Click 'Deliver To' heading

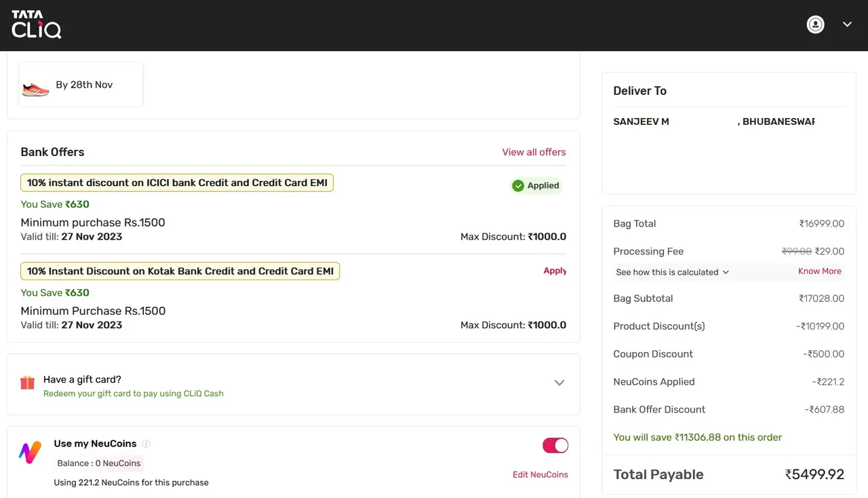pos(639,91)
